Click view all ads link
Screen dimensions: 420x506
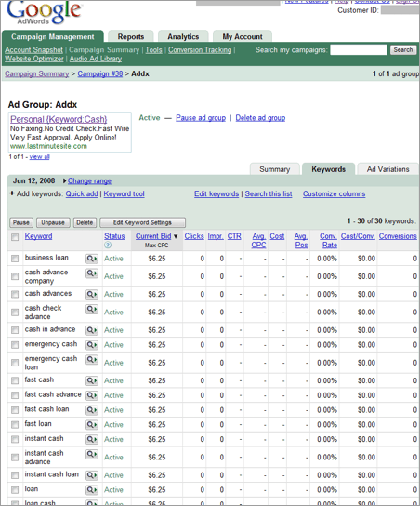[39, 157]
